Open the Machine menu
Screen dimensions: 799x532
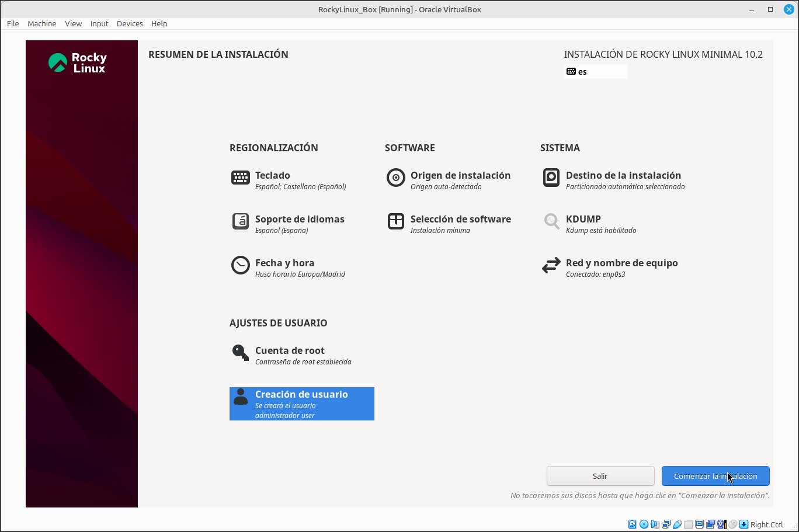tap(42, 23)
